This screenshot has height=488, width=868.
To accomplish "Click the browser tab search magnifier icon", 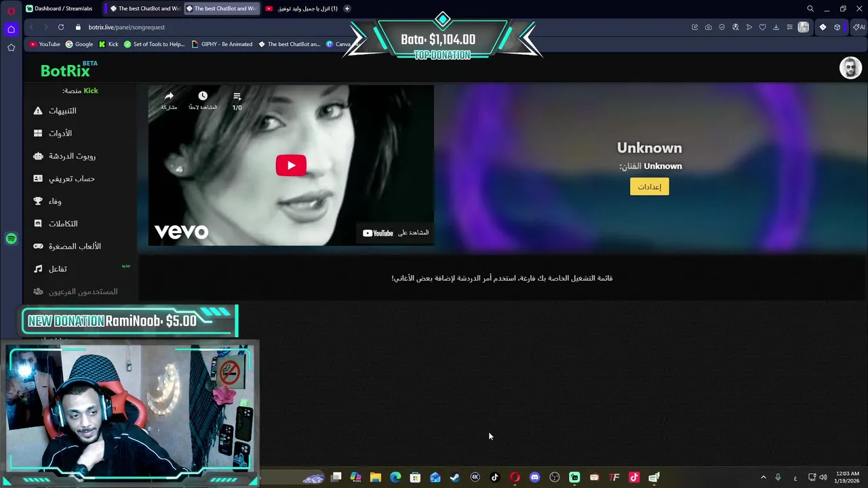I will pyautogui.click(x=810, y=9).
